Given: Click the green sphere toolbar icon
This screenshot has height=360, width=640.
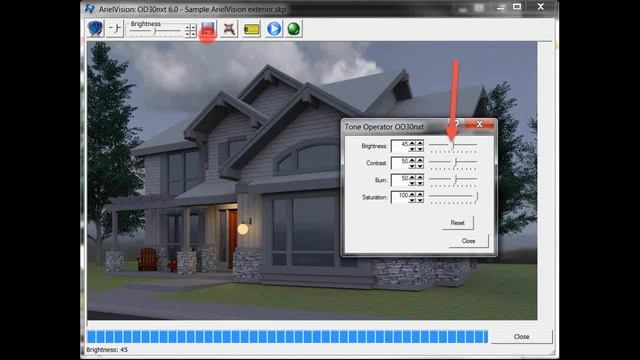Looking at the screenshot, I should 293,29.
